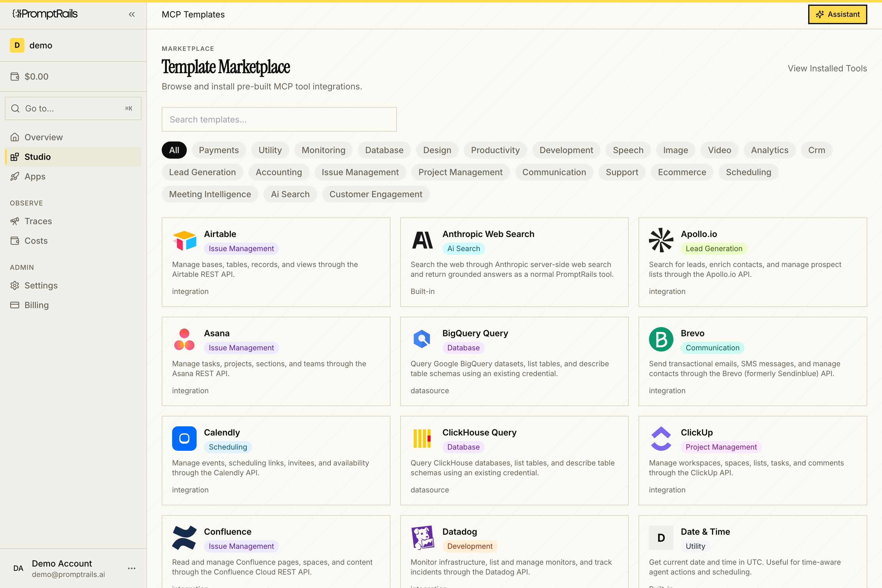The width and height of the screenshot is (882, 588).
Task: Click the BigQuery hexagon logo
Action: 423,340
